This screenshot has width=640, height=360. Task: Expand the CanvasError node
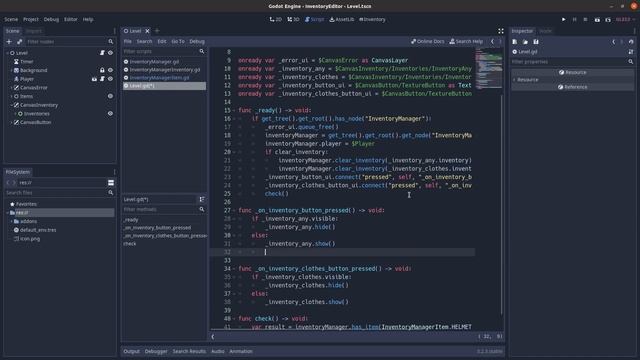coord(11,88)
